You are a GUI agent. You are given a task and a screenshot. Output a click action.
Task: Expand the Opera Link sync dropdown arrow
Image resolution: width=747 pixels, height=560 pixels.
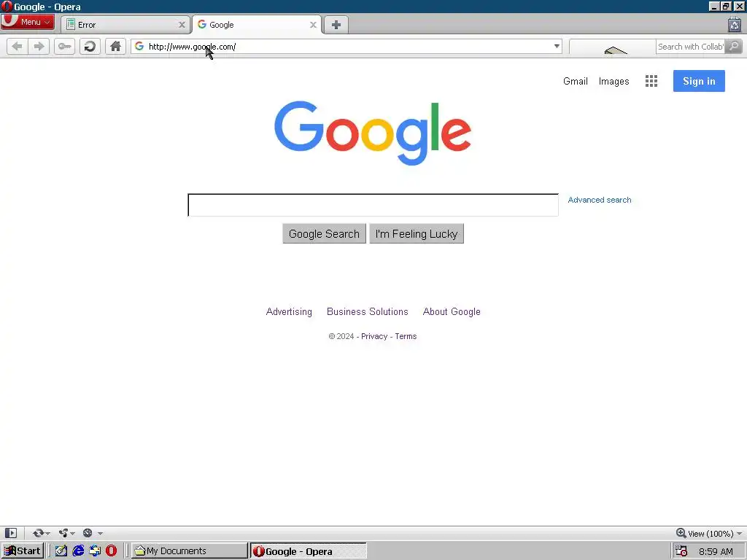click(47, 533)
